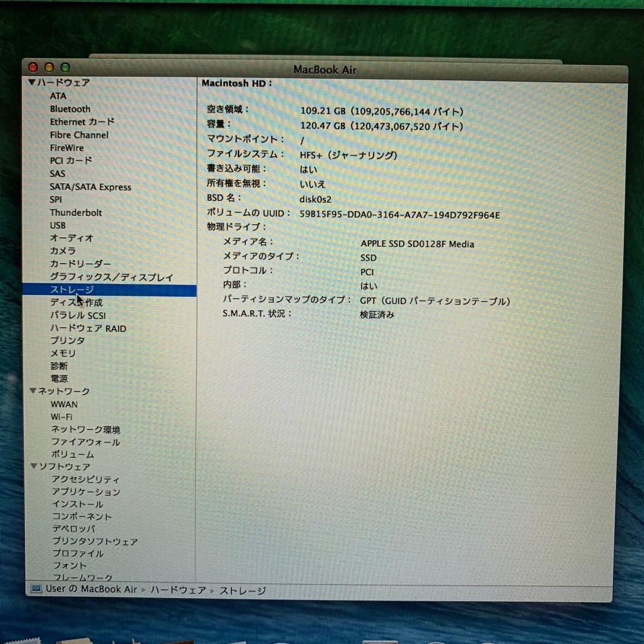Select 電源 in the hardware sidebar
The height and width of the screenshot is (644, 644).
pyautogui.click(x=59, y=378)
